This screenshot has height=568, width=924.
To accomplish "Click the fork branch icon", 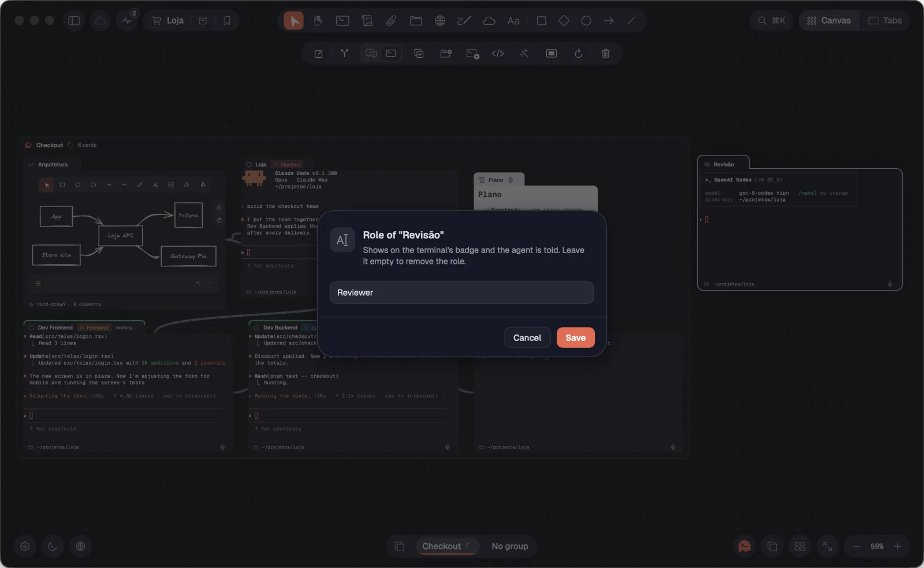I will pos(344,54).
